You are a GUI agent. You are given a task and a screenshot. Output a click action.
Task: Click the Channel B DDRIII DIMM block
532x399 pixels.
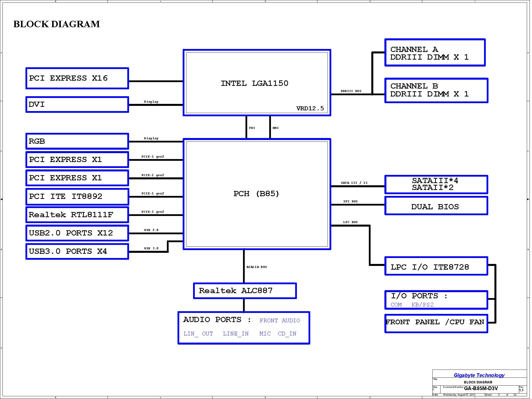pyautogui.click(x=436, y=90)
